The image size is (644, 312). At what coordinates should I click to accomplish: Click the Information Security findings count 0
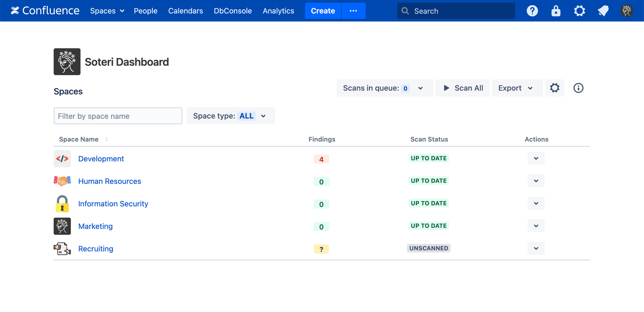tap(321, 204)
